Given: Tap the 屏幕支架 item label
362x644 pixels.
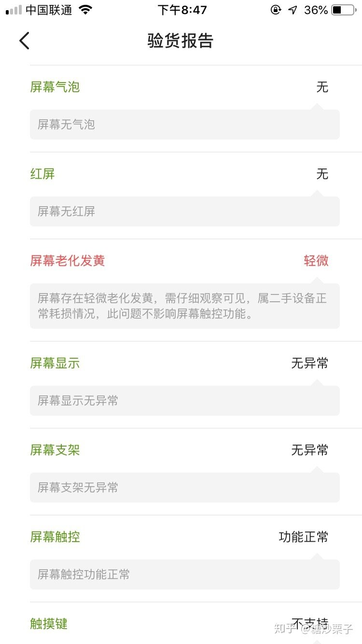Looking at the screenshot, I should (x=55, y=450).
